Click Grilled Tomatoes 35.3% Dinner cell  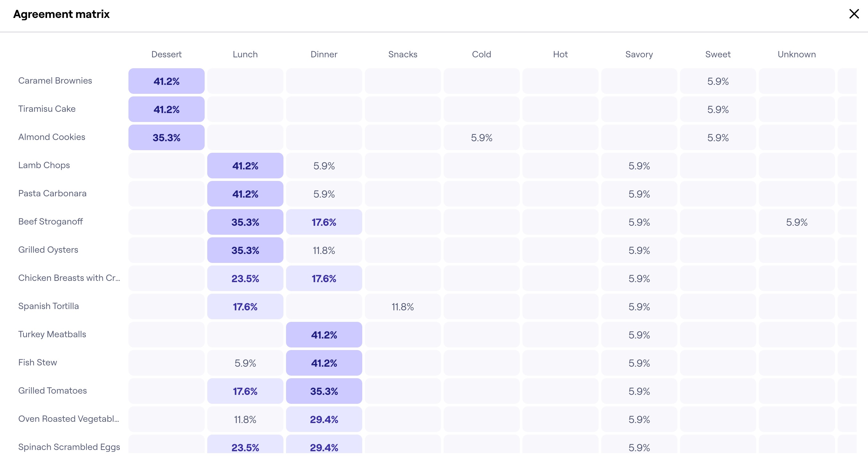click(x=324, y=391)
